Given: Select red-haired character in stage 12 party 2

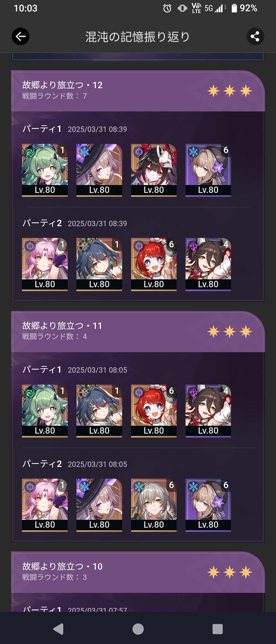Looking at the screenshot, I should tap(154, 264).
